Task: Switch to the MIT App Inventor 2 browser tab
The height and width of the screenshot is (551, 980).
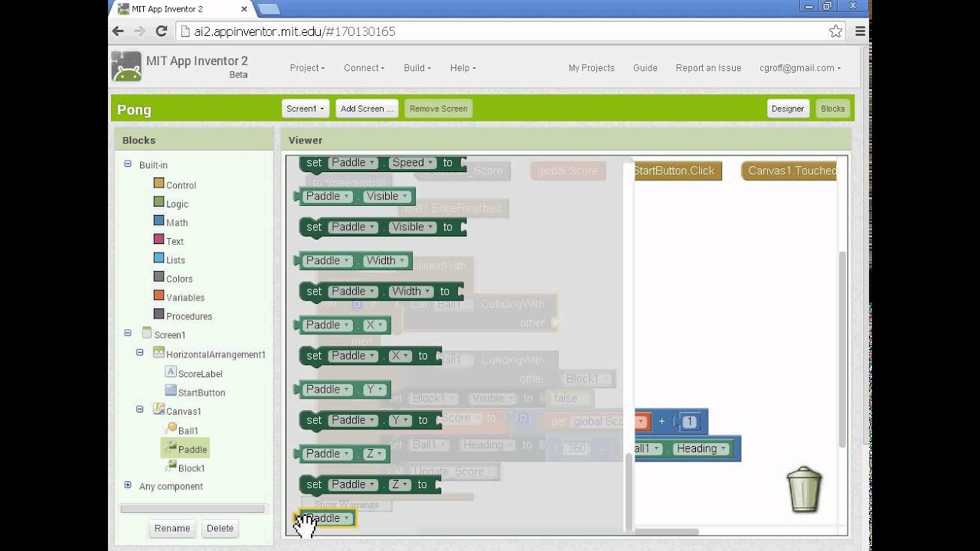Action: (176, 9)
